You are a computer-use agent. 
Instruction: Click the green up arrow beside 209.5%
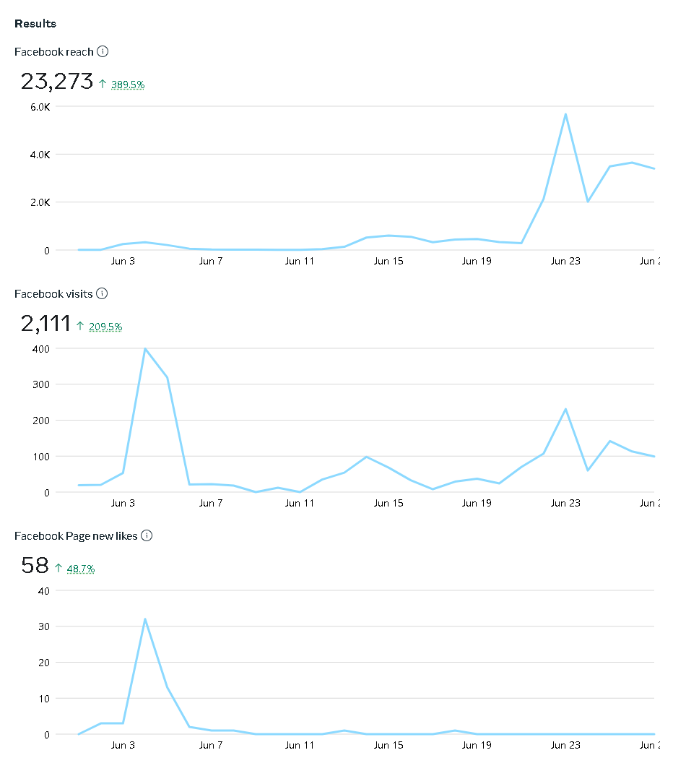tap(80, 327)
